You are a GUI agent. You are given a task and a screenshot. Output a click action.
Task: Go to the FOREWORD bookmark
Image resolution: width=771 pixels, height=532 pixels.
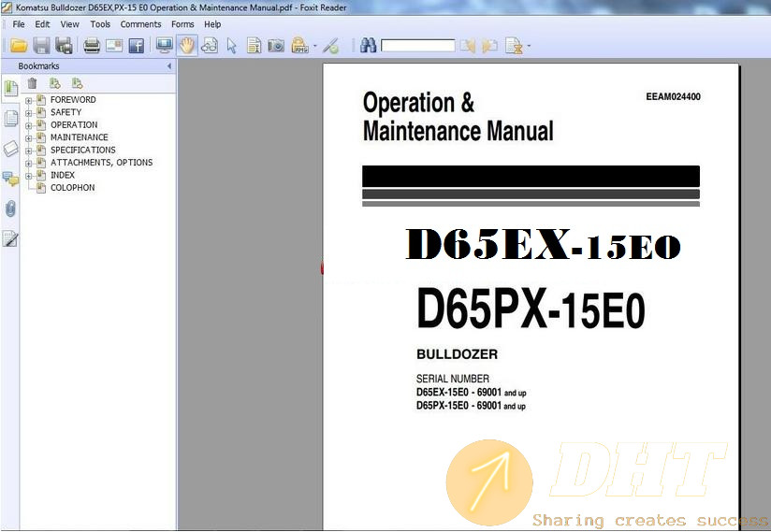pyautogui.click(x=73, y=100)
